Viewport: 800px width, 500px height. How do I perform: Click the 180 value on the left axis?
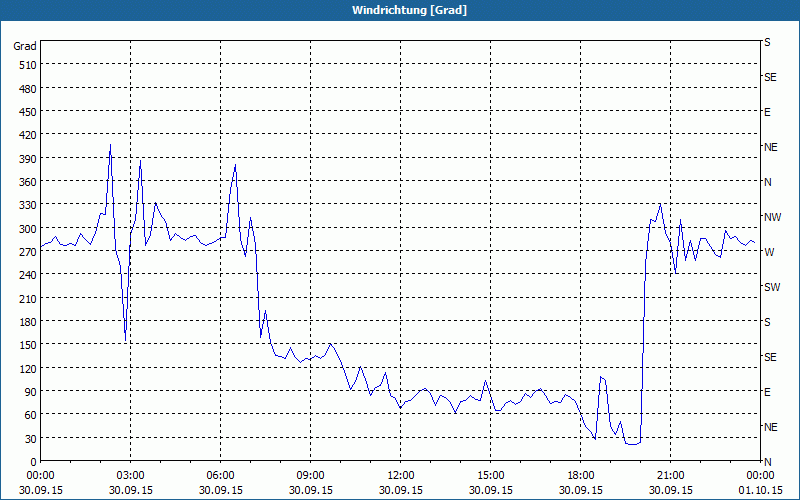pos(26,322)
